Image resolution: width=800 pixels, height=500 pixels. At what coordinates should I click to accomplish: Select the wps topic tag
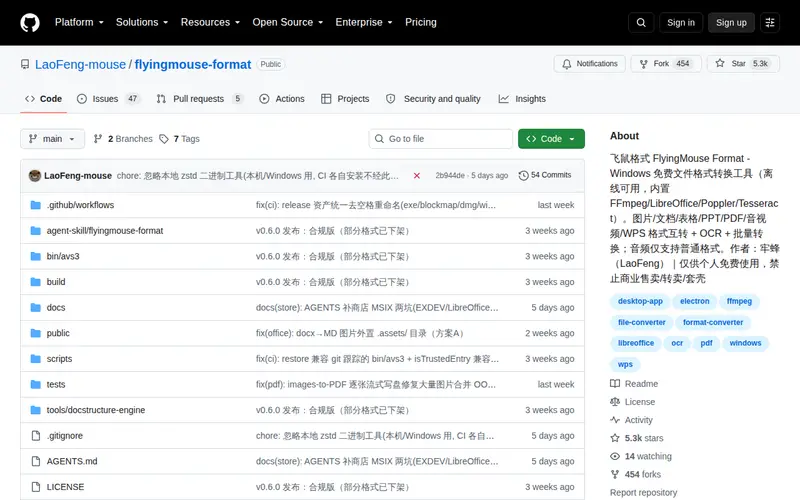(625, 364)
